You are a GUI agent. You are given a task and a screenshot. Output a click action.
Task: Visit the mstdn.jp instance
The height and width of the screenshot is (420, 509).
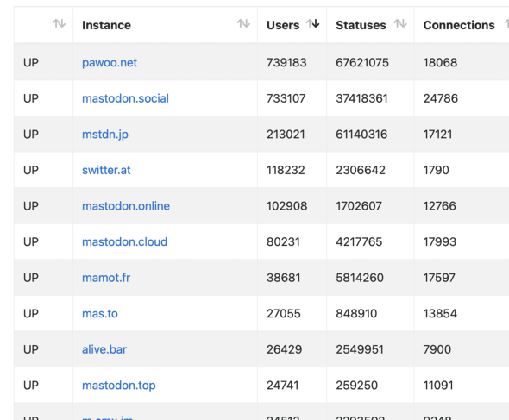(105, 135)
